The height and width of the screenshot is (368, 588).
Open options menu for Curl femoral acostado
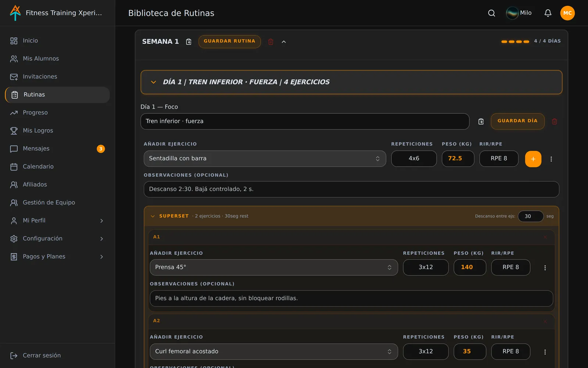tap(545, 352)
